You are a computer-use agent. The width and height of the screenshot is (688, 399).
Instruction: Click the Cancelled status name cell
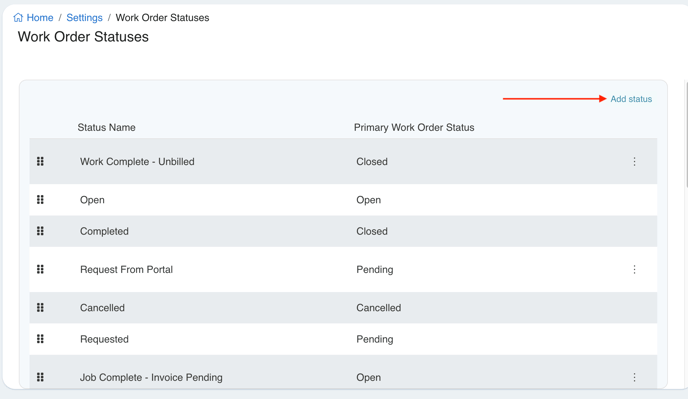(x=102, y=308)
